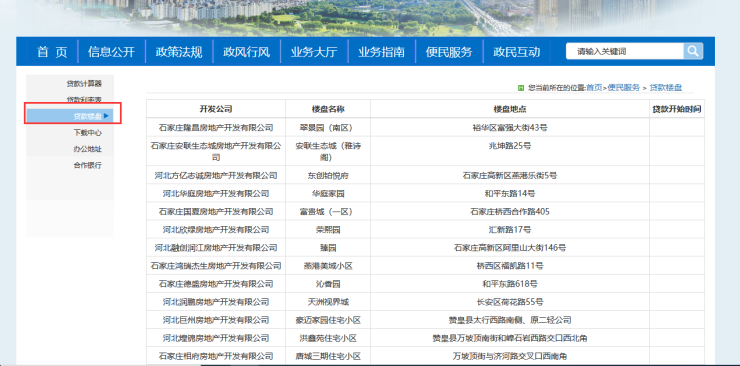
Task: Select cell 河北润鹏房地产开发有限公司
Action: point(216,302)
